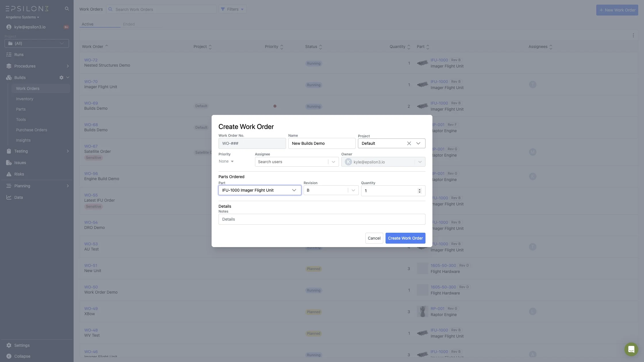Cancel the Create Work Order dialog

[374, 238]
